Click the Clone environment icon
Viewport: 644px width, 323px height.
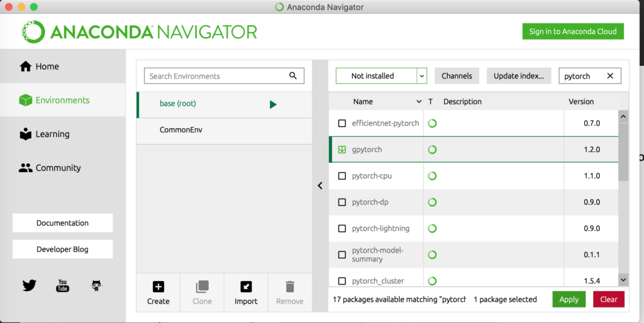pos(202,287)
